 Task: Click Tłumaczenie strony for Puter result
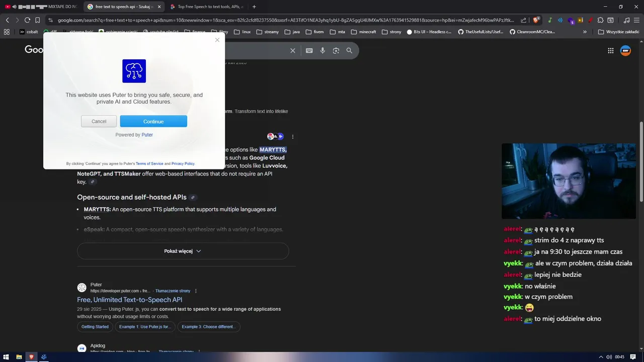(x=173, y=291)
